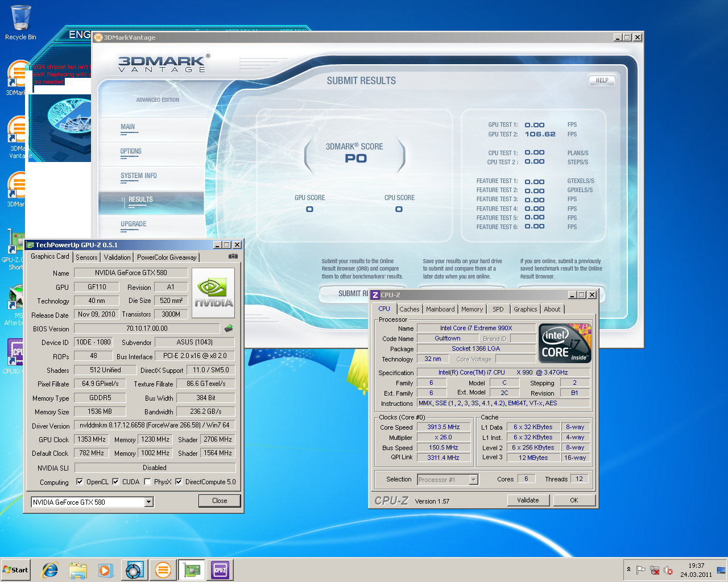Open SYSTEM INFO in 3DMark Vantage
This screenshot has height=582, width=728.
(x=151, y=177)
